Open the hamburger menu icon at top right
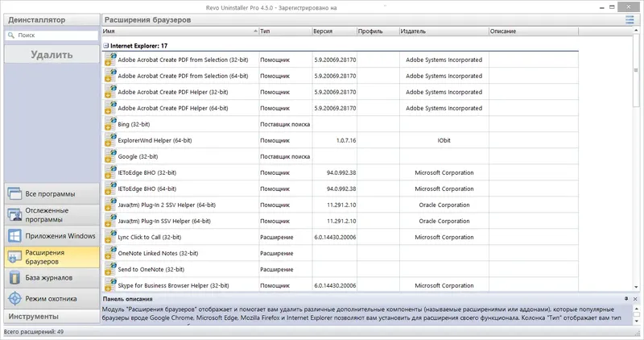 tap(630, 19)
